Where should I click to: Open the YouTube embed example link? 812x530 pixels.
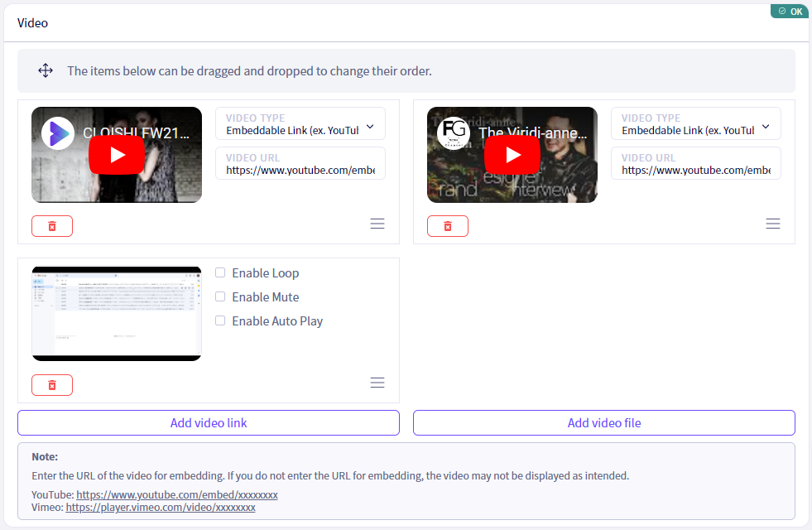point(177,494)
